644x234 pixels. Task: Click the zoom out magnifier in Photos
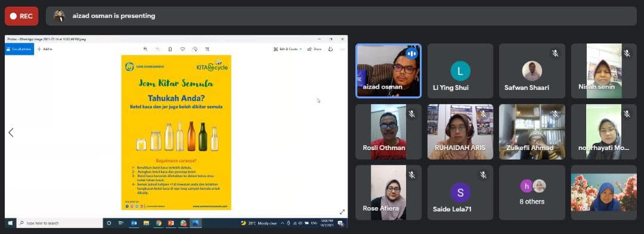click(157, 49)
